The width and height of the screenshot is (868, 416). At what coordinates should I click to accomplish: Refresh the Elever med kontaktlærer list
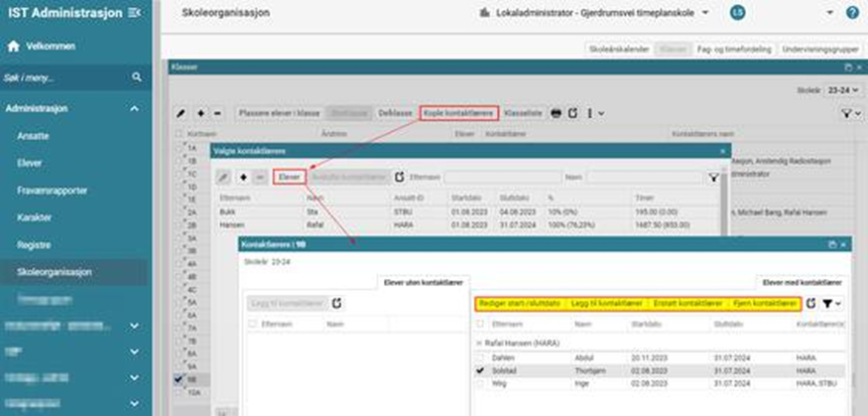point(812,303)
